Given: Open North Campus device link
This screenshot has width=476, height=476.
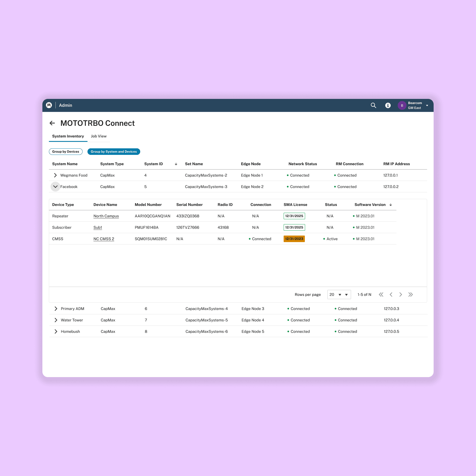Looking at the screenshot, I should [x=106, y=216].
